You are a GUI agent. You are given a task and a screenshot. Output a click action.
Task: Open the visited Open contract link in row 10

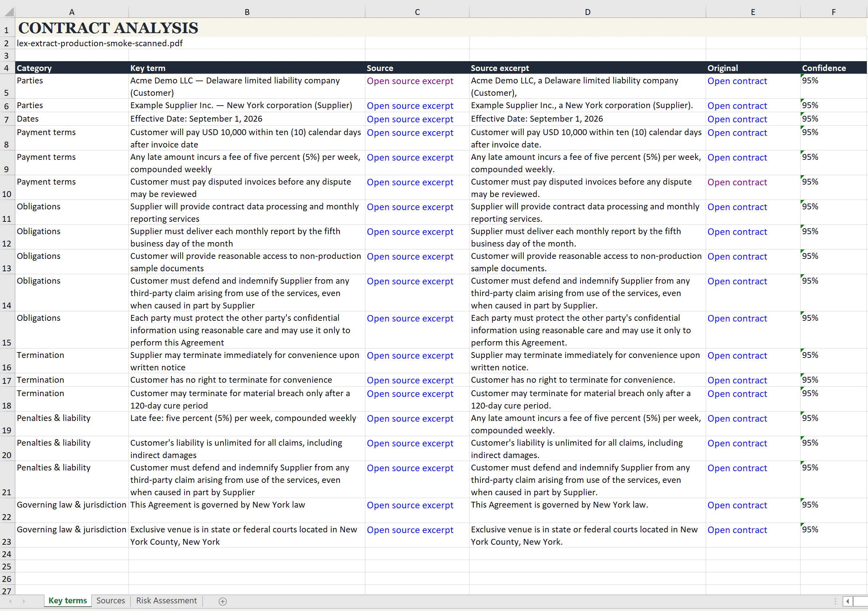737,182
